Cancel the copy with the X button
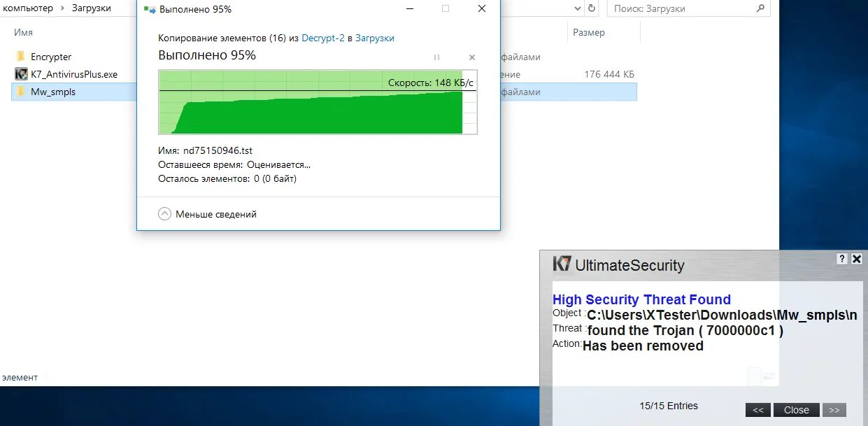 tap(472, 57)
